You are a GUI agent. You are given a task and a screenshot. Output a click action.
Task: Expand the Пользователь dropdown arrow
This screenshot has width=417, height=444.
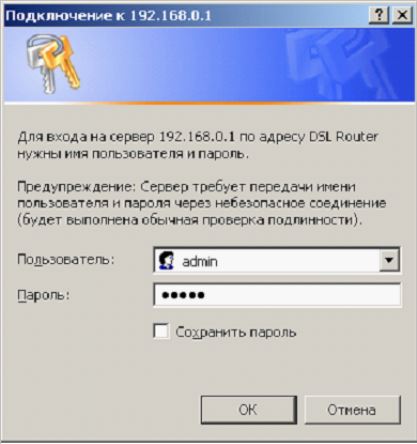(x=389, y=260)
